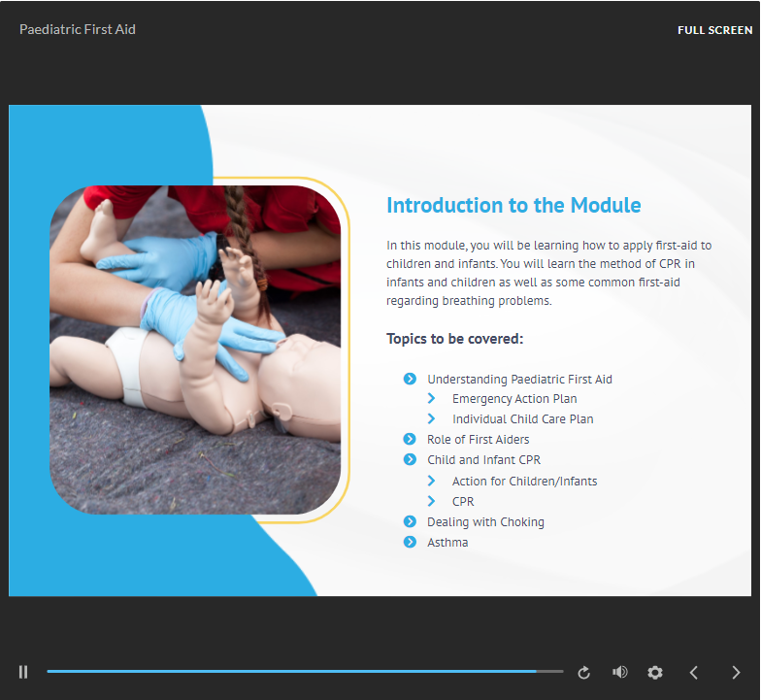Viewport: 761px width, 700px height.
Task: Click the Child and Infant CPR bullet icon
Action: (410, 459)
